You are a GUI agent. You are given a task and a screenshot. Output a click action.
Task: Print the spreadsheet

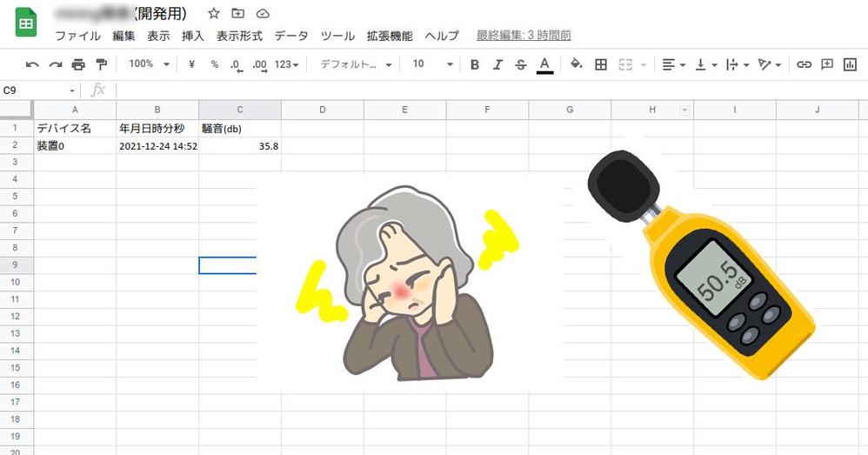[78, 64]
